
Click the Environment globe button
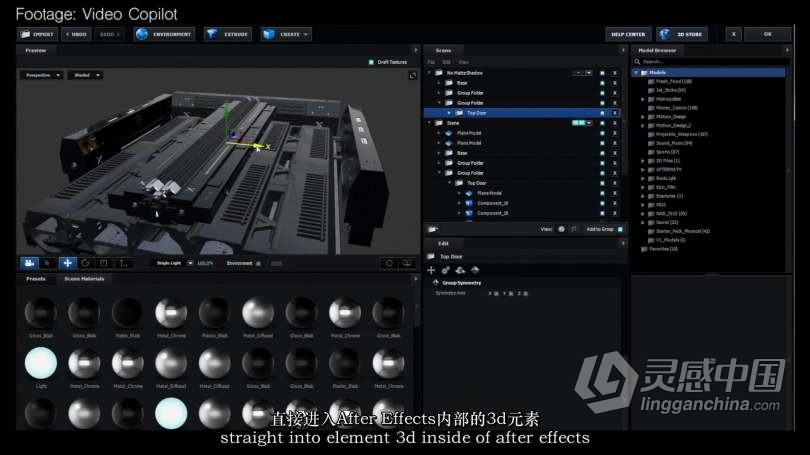pyautogui.click(x=164, y=34)
